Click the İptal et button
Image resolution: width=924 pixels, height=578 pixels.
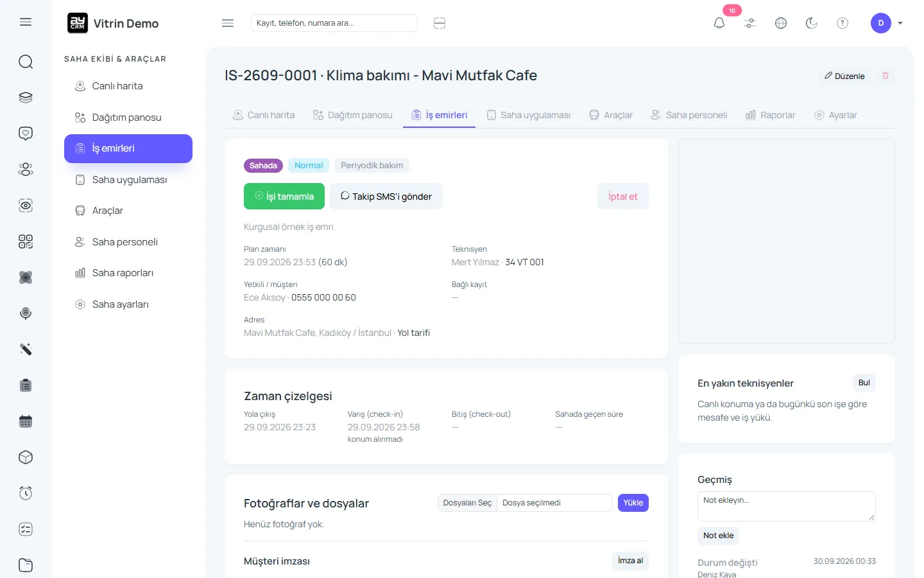[623, 197]
